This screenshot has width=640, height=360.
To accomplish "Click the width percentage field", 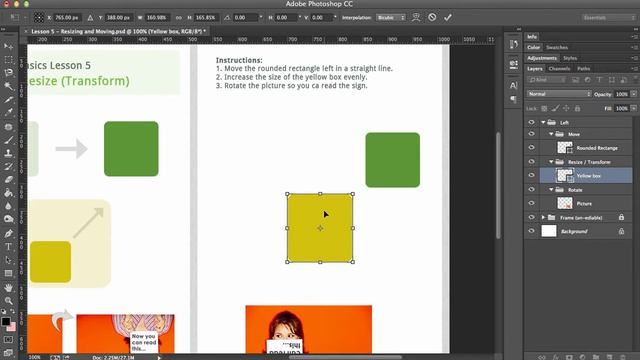I will (x=157, y=18).
